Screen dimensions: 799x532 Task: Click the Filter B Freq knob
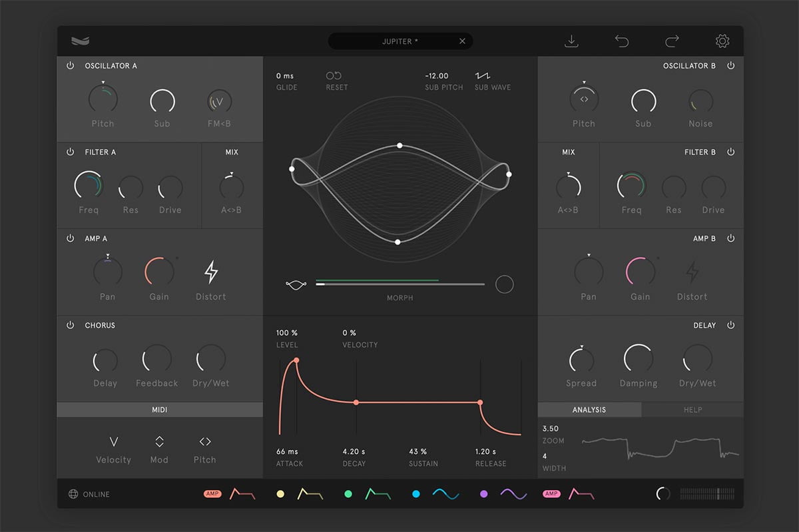click(632, 186)
